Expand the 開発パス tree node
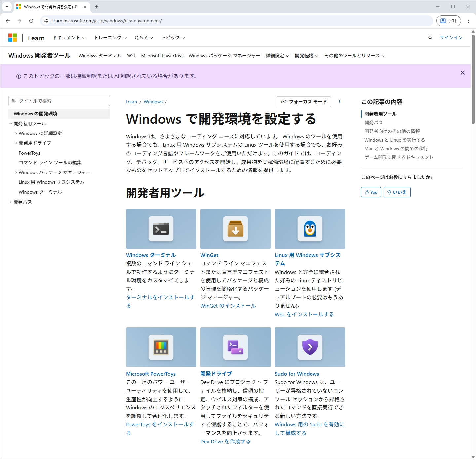476x460 pixels. pos(11,202)
